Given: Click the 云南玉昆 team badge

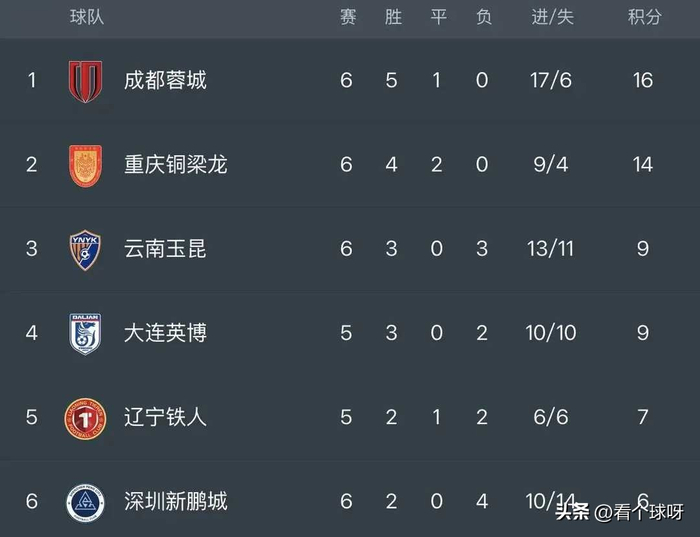Looking at the screenshot, I should pos(85,248).
